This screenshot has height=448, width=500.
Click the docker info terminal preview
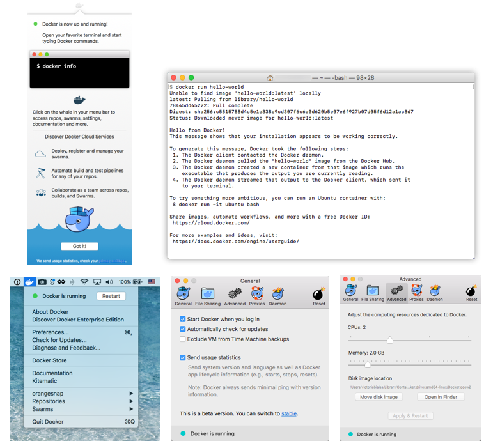coord(79,70)
